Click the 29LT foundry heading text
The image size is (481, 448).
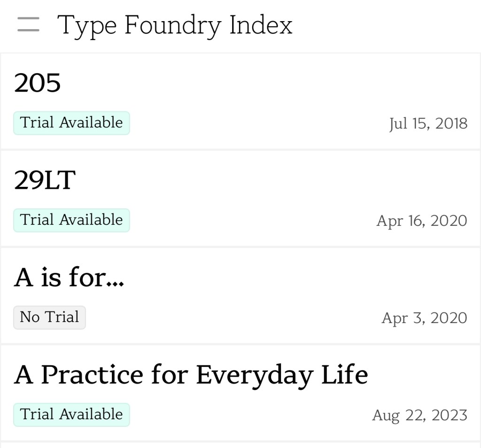click(x=45, y=180)
